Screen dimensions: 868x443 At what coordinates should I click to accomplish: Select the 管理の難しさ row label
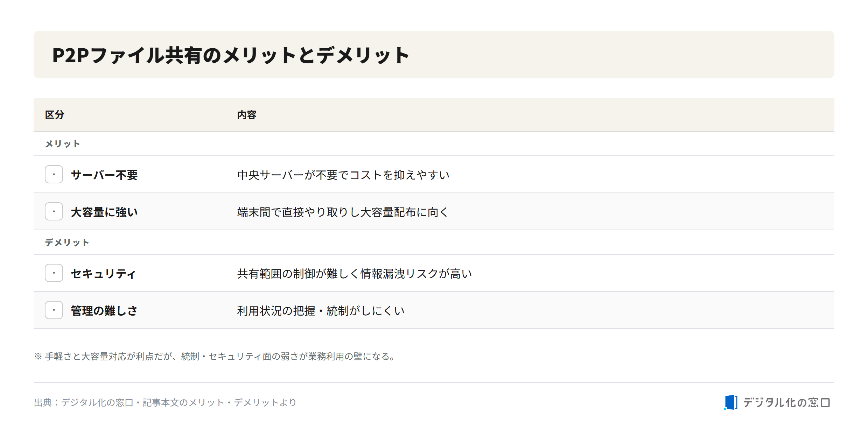(104, 310)
